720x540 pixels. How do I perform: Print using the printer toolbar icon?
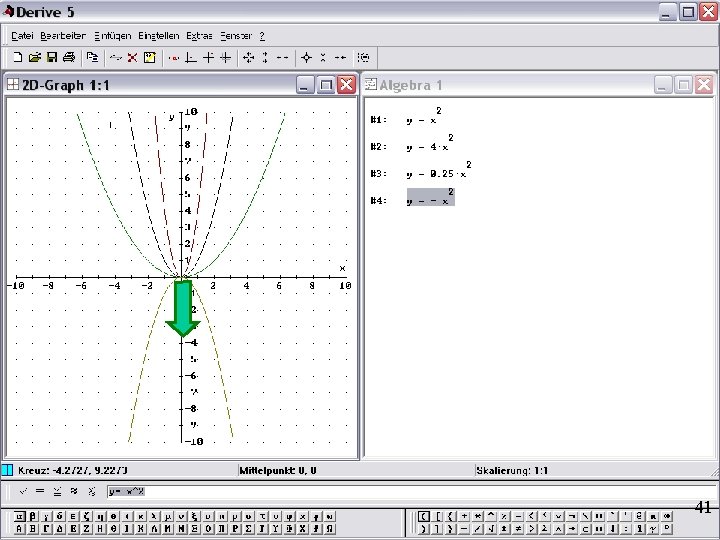[x=69, y=57]
